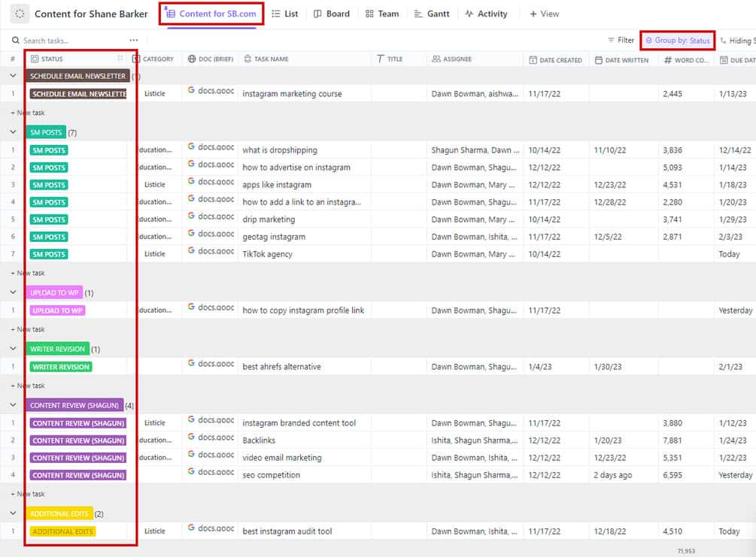Select date written '2 days ago' cell

pyautogui.click(x=624, y=476)
